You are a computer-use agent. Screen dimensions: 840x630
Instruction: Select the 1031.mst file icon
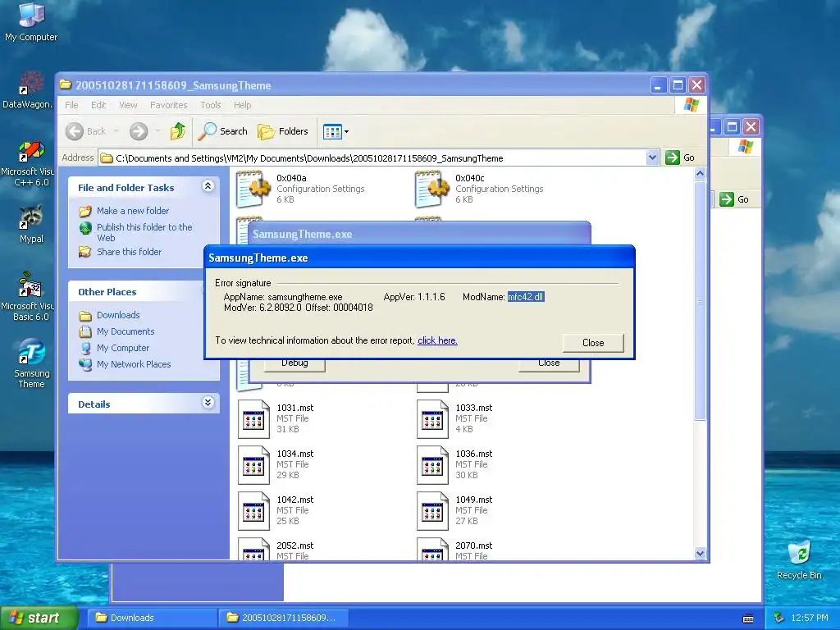(253, 419)
